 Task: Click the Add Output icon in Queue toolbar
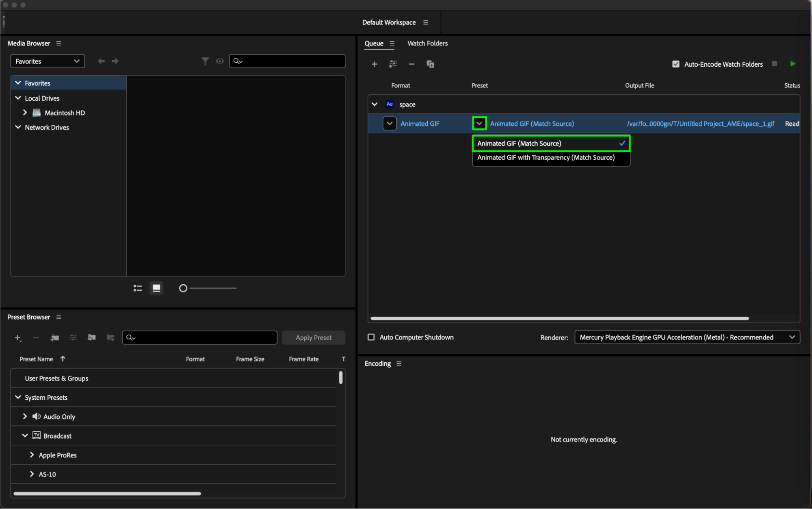tap(392, 64)
